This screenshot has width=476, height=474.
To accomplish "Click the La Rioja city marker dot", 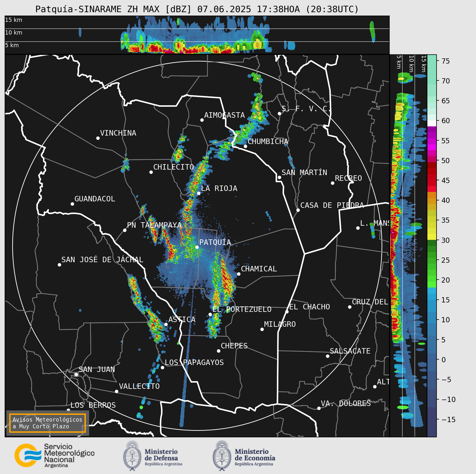I will pyautogui.click(x=199, y=193).
